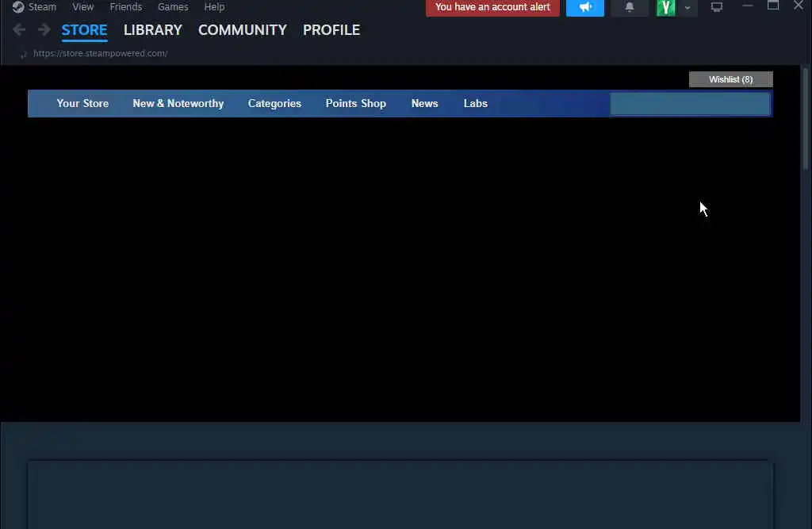
Task: Open the View menu
Action: coord(82,6)
